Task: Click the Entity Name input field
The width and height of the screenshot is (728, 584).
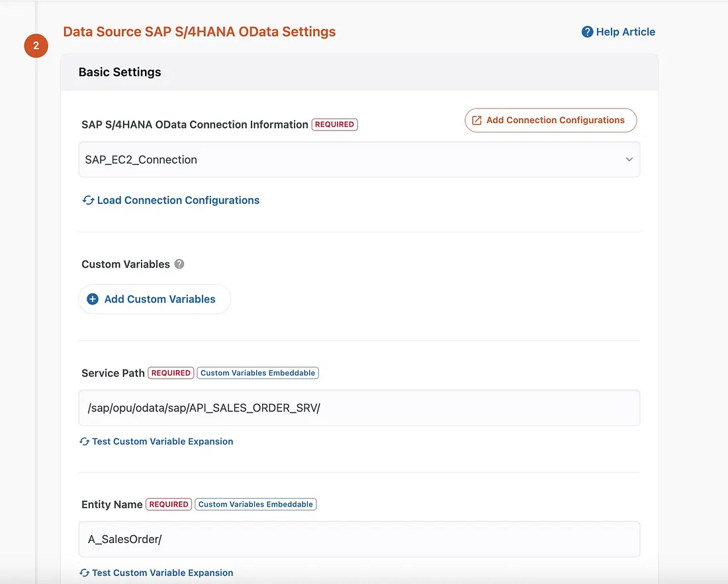Action: coord(359,540)
